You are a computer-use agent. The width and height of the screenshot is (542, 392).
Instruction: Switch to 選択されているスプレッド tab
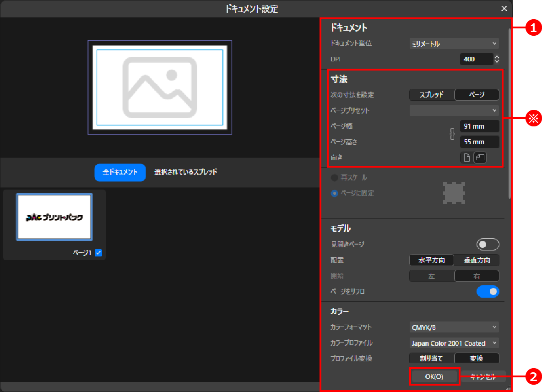[x=185, y=172]
